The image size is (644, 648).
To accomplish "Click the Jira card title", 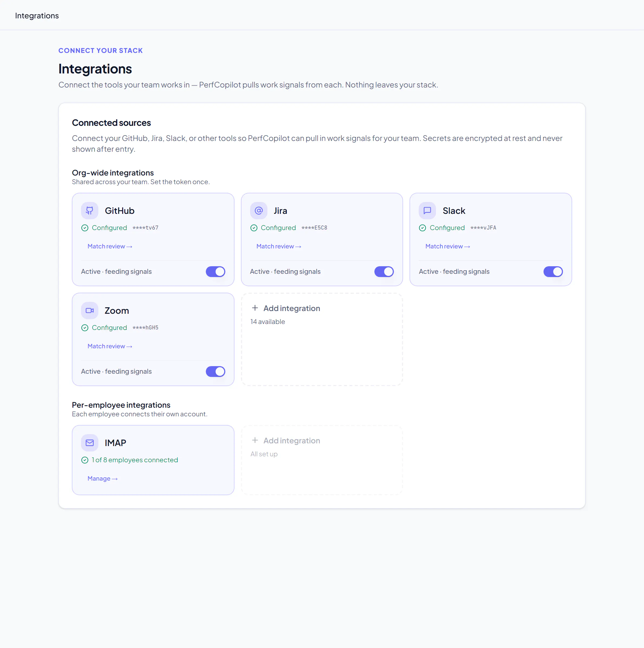I will click(280, 211).
